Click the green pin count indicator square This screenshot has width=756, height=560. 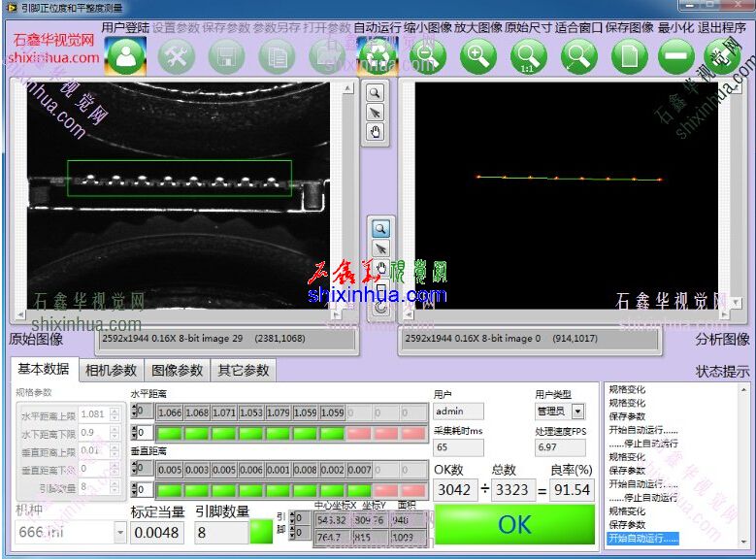tap(261, 532)
